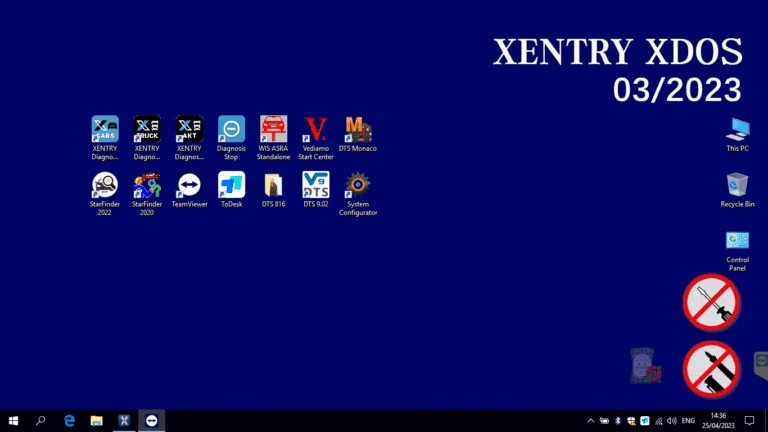768x432 pixels.
Task: Click the taskbar clock and date
Action: pos(718,421)
